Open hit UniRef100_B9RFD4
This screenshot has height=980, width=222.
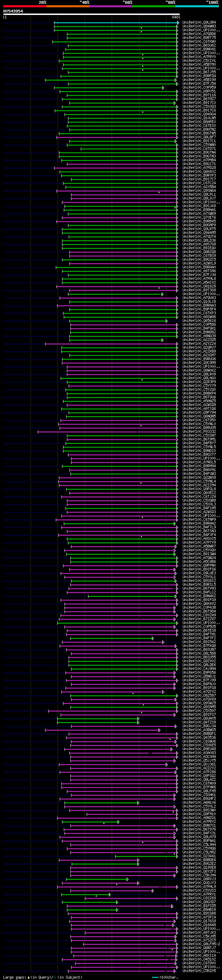click(199, 76)
